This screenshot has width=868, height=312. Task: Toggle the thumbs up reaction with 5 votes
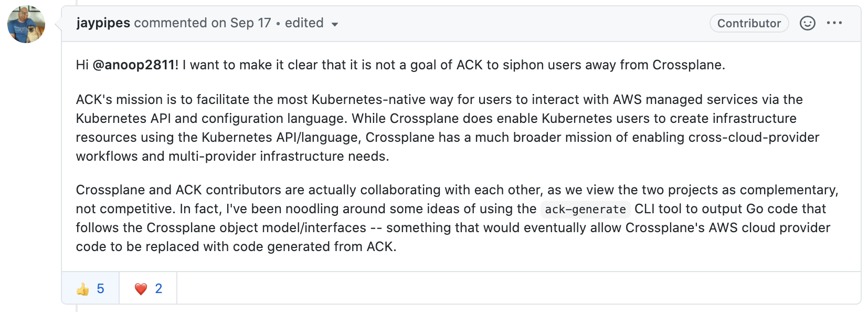click(x=90, y=288)
